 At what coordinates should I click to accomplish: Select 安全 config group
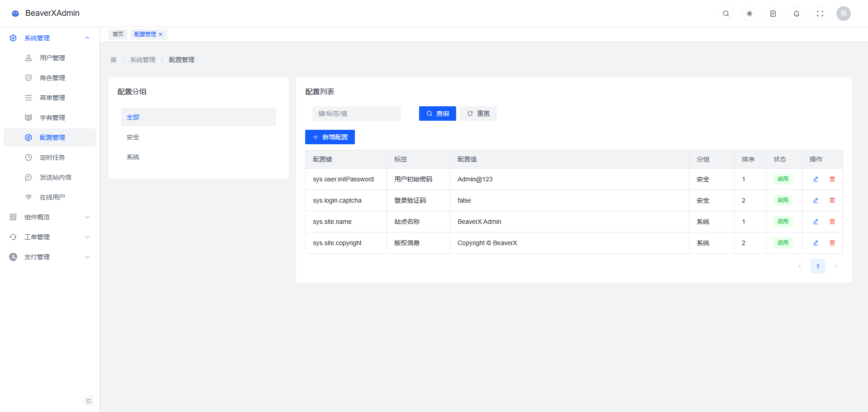pyautogui.click(x=198, y=137)
